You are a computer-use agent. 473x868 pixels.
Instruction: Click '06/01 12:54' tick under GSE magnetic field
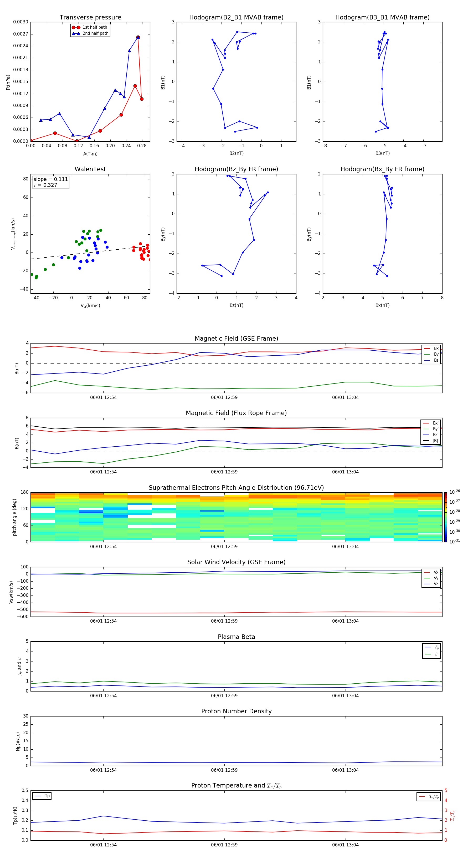click(103, 398)
